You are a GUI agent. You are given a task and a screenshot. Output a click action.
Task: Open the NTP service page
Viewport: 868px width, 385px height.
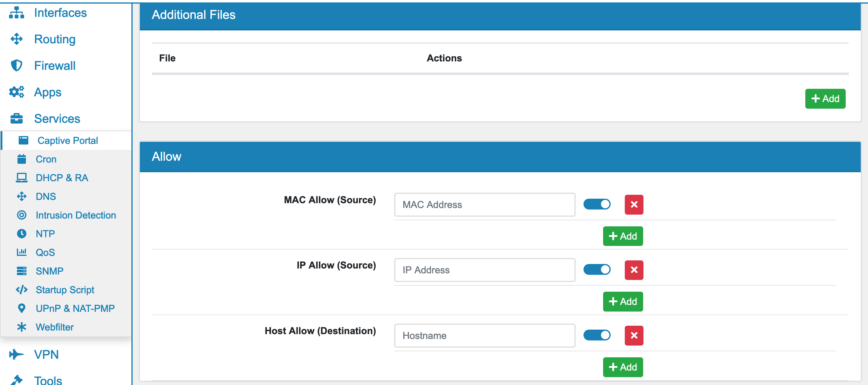[x=45, y=234]
